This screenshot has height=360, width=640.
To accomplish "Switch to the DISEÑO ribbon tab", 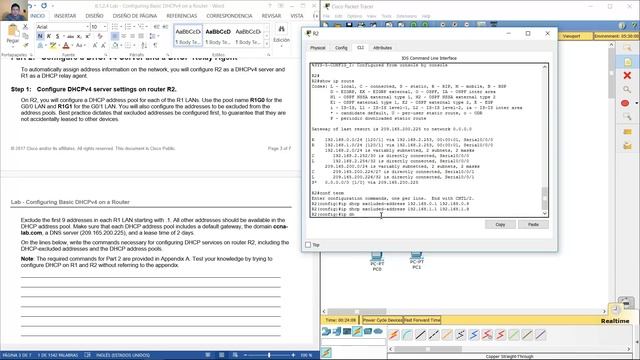I will 94,16.
